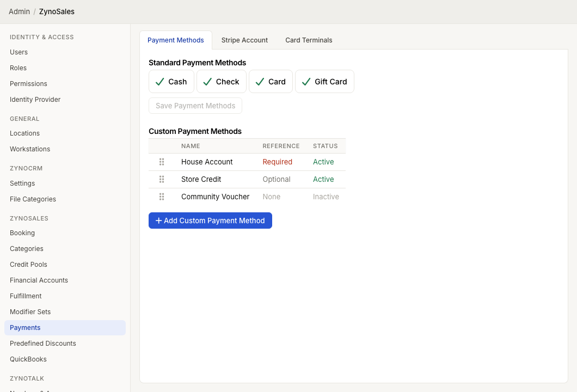
Task: Switch to the Payment Methods tab
Action: point(175,40)
